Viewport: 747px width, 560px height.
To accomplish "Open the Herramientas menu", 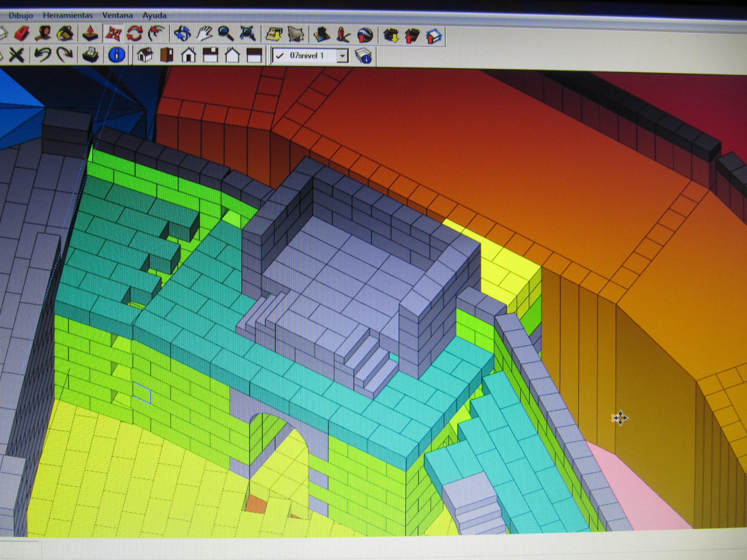I will click(67, 15).
